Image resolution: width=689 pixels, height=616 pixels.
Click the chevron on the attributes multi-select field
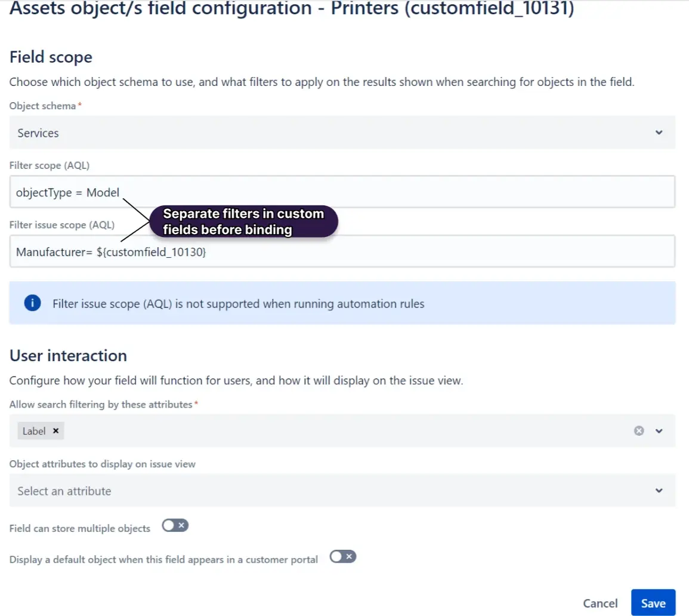click(x=660, y=430)
